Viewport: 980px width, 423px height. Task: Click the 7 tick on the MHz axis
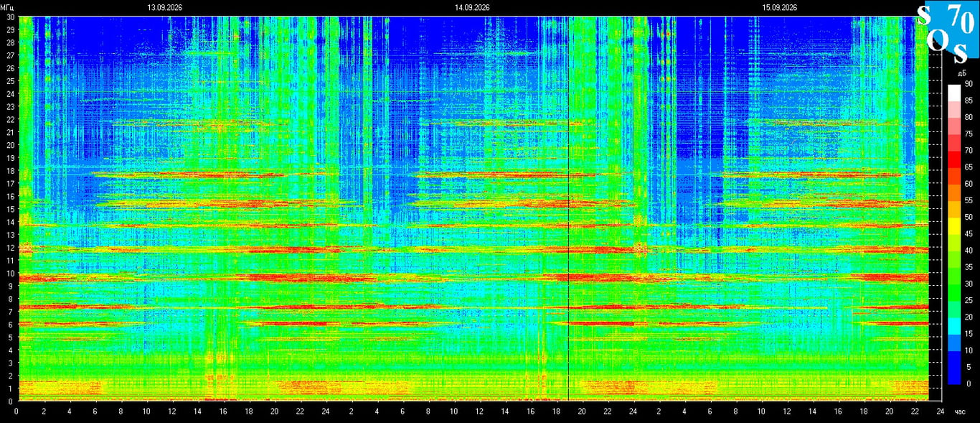tap(11, 312)
